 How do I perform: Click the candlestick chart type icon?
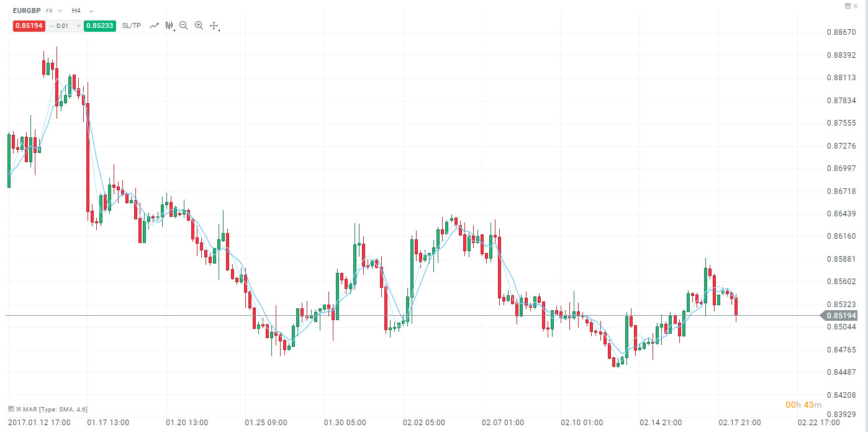(168, 25)
